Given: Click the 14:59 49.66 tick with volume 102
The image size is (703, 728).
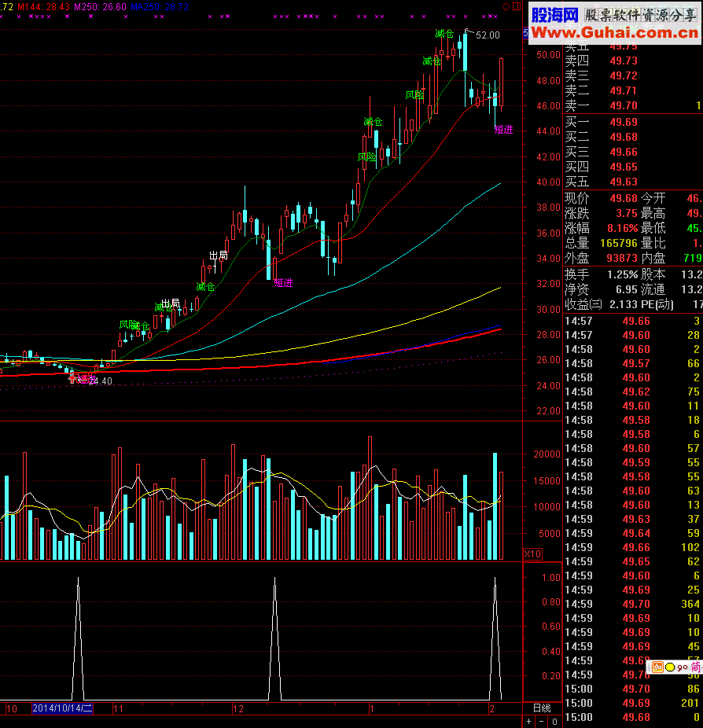Looking at the screenshot, I should point(632,547).
